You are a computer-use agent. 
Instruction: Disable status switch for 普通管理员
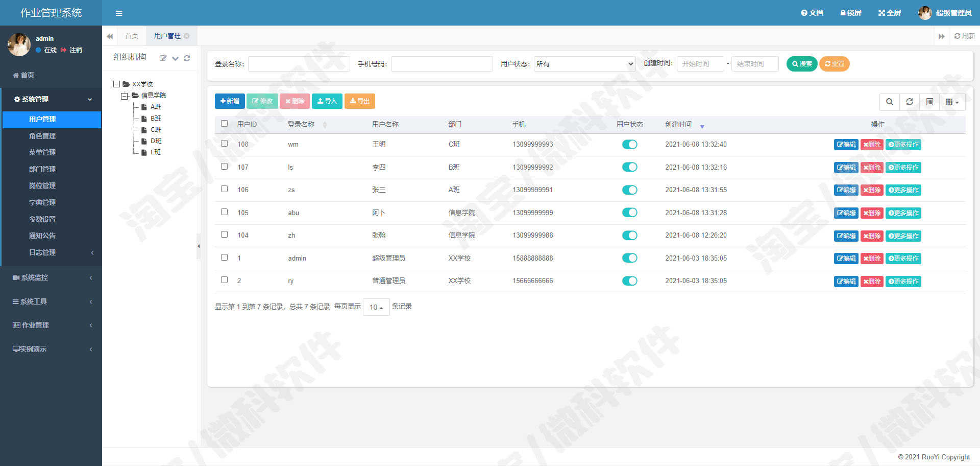(629, 281)
